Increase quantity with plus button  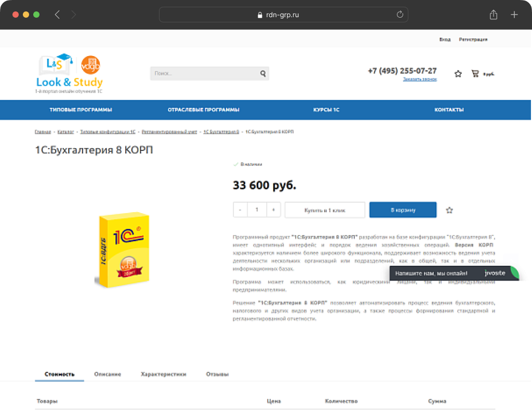273,210
